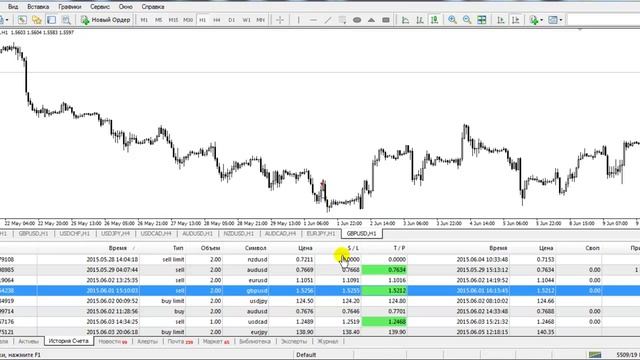Set timeframe to W1
Image resolution: width=640 pixels, height=360 pixels.
pos(246,20)
